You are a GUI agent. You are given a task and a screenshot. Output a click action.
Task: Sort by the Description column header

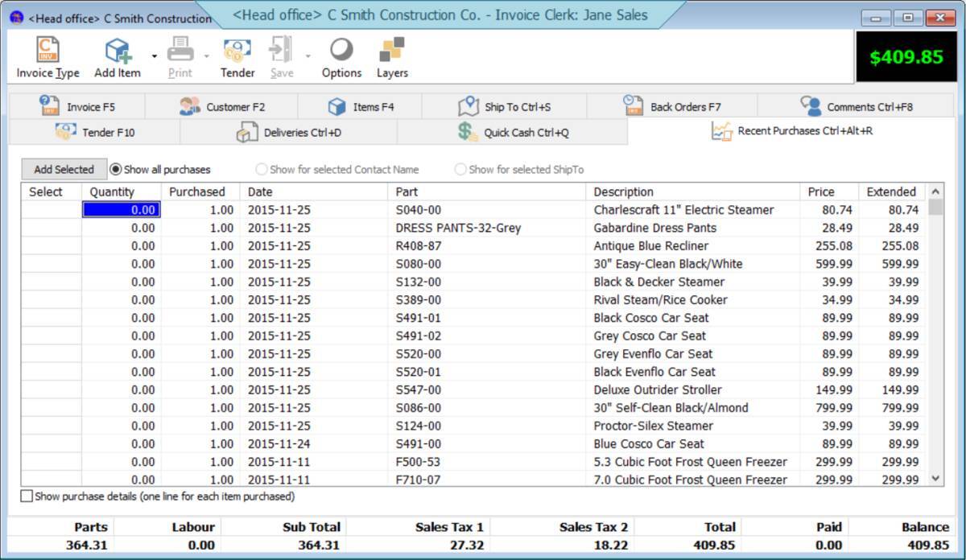623,191
